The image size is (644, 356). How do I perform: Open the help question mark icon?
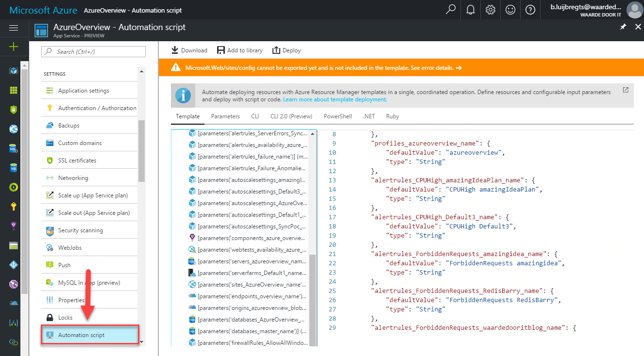530,10
